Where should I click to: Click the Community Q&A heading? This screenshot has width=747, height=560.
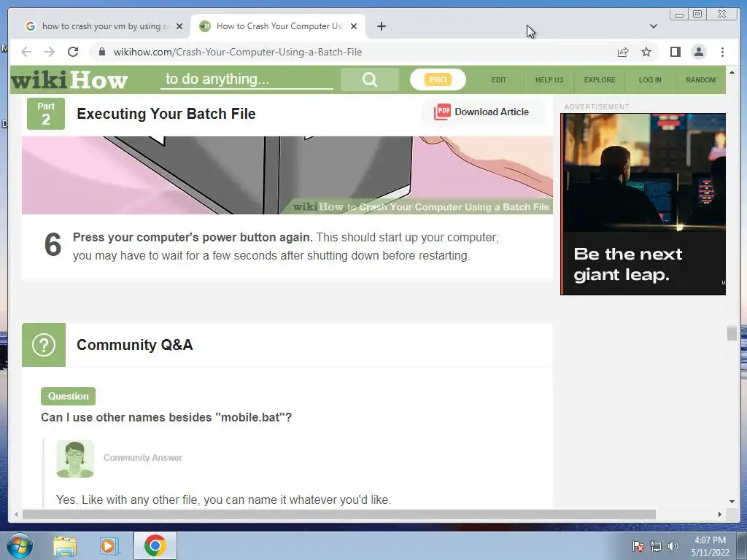coord(135,345)
